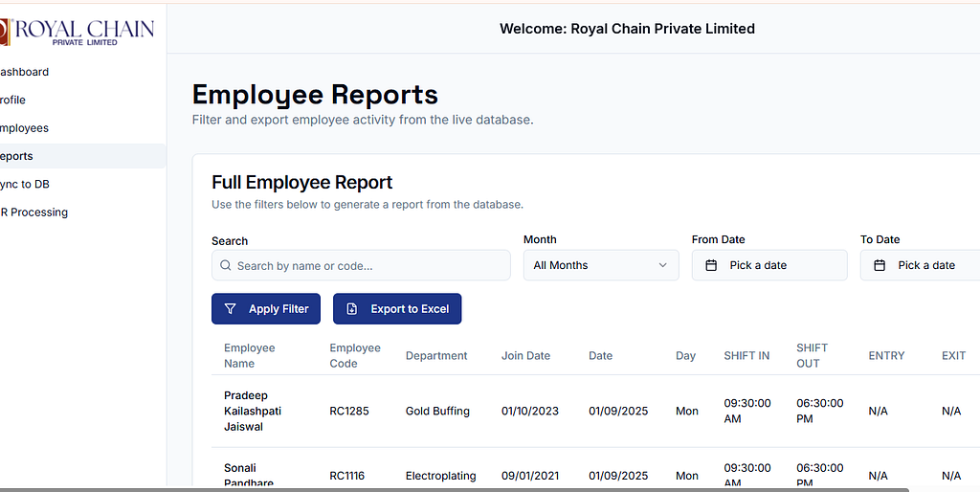Viewport: 980px width, 492px height.
Task: Click Welcome: Royal Chain Private Limited text
Action: (627, 29)
